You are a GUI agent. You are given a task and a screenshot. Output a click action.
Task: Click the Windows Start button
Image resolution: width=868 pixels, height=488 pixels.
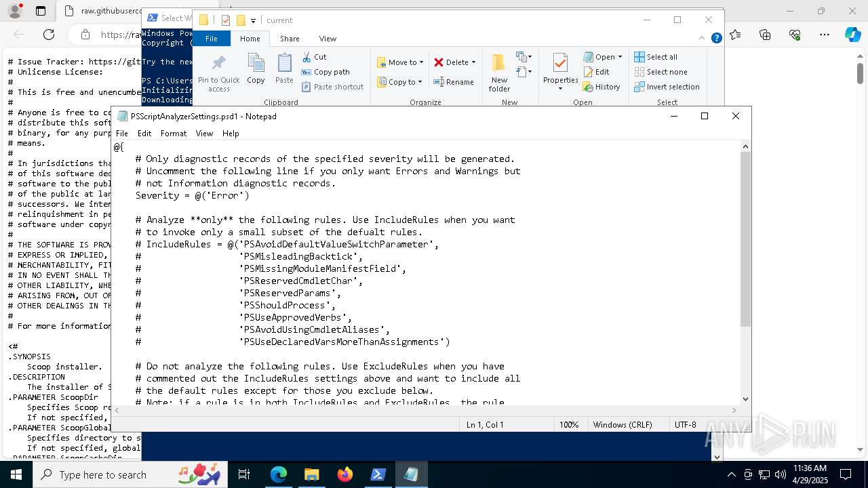pyautogui.click(x=16, y=474)
